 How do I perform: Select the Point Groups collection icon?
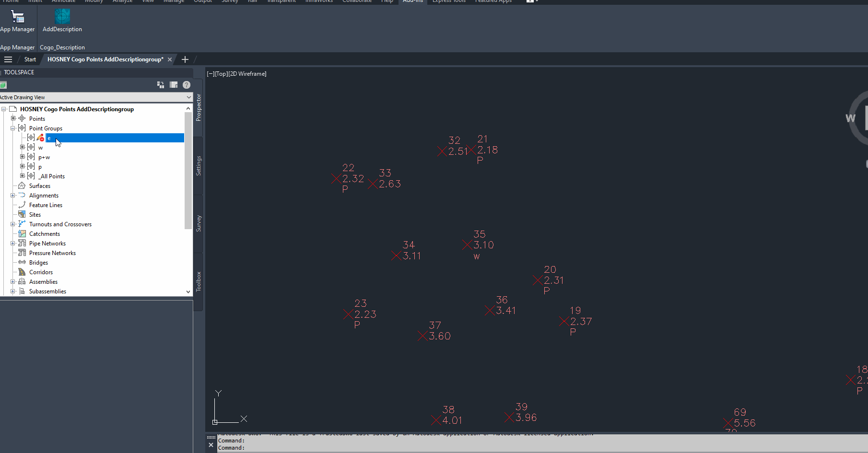(x=22, y=128)
